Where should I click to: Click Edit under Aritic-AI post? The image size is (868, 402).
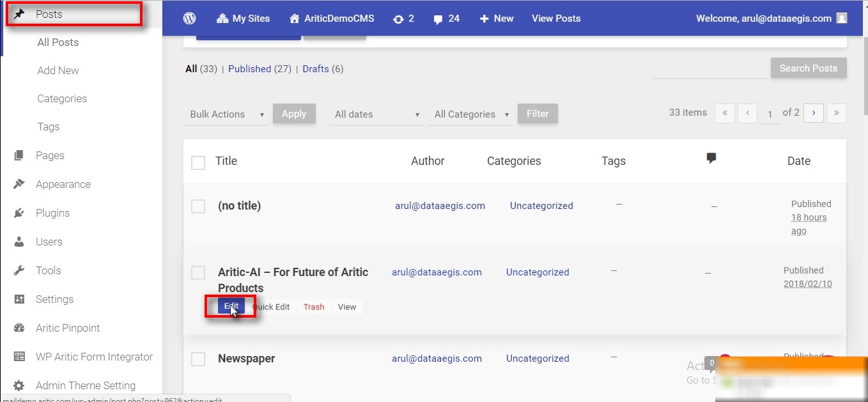click(x=231, y=307)
